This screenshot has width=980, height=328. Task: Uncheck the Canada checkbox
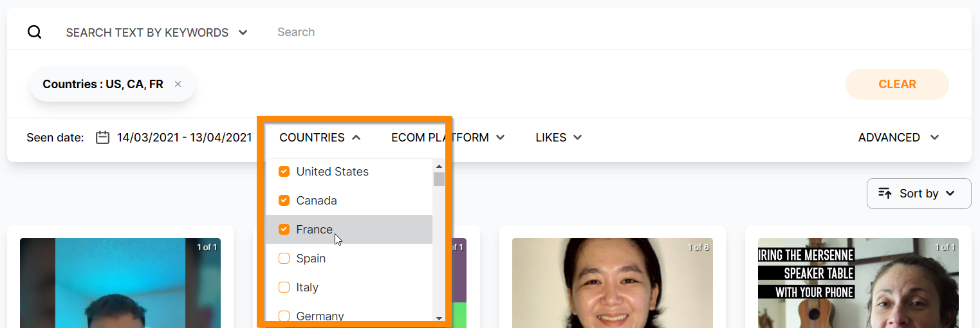click(284, 201)
